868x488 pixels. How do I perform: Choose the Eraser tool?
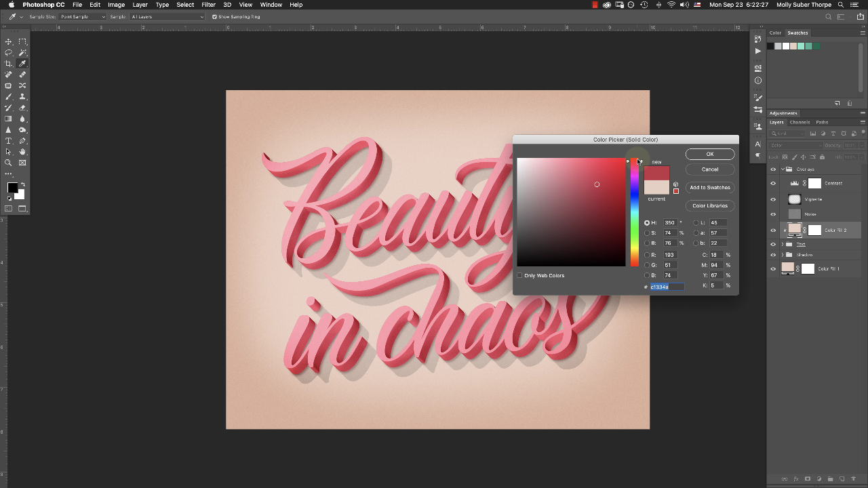(22, 108)
